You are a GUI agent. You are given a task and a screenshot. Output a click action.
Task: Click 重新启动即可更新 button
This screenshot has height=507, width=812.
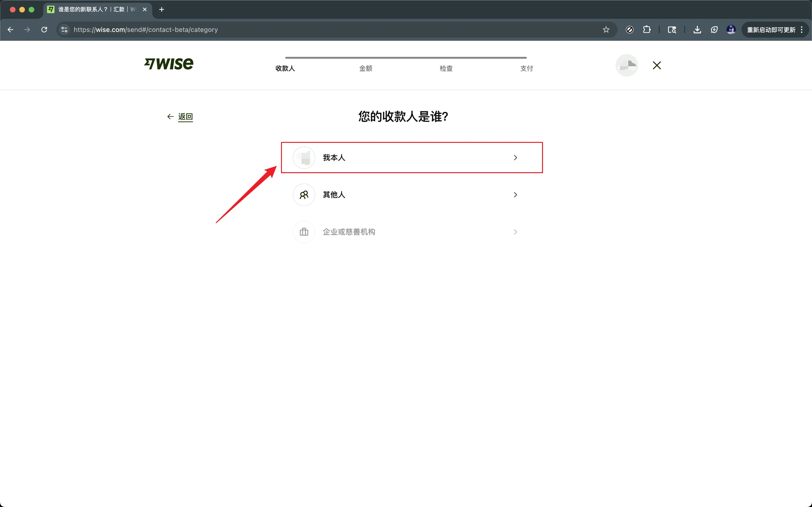point(771,30)
